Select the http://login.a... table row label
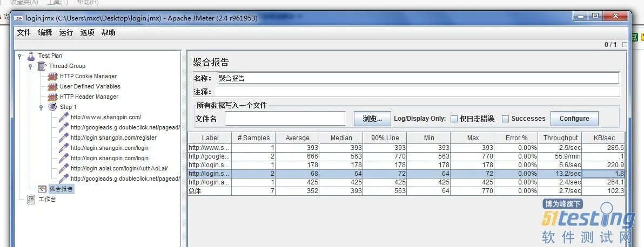Image resolution: width=644 pixels, height=247 pixels. coord(210,182)
